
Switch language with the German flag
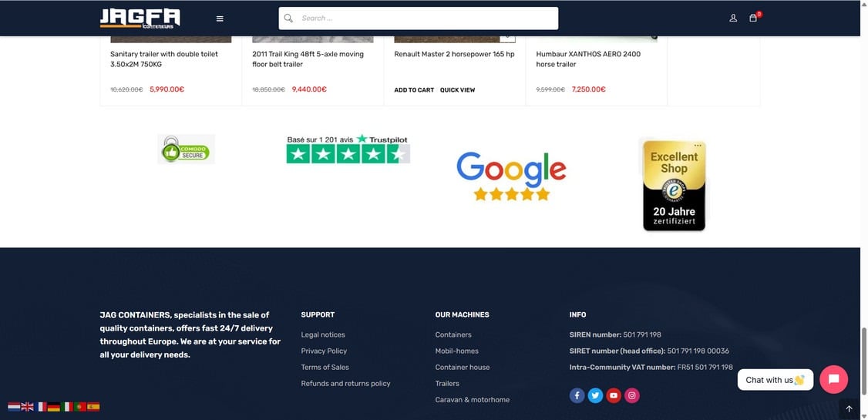pos(54,407)
